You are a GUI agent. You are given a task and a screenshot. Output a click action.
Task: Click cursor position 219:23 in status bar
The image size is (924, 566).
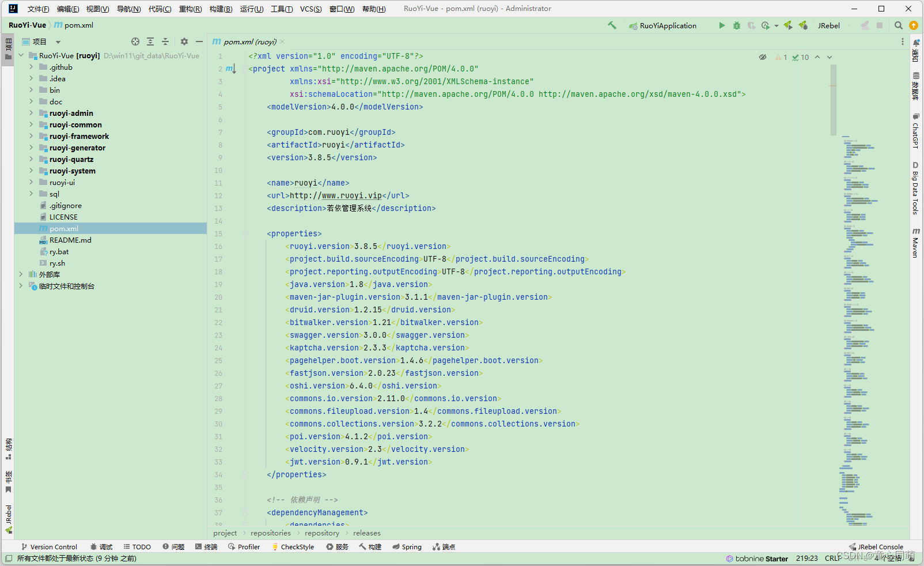point(806,559)
